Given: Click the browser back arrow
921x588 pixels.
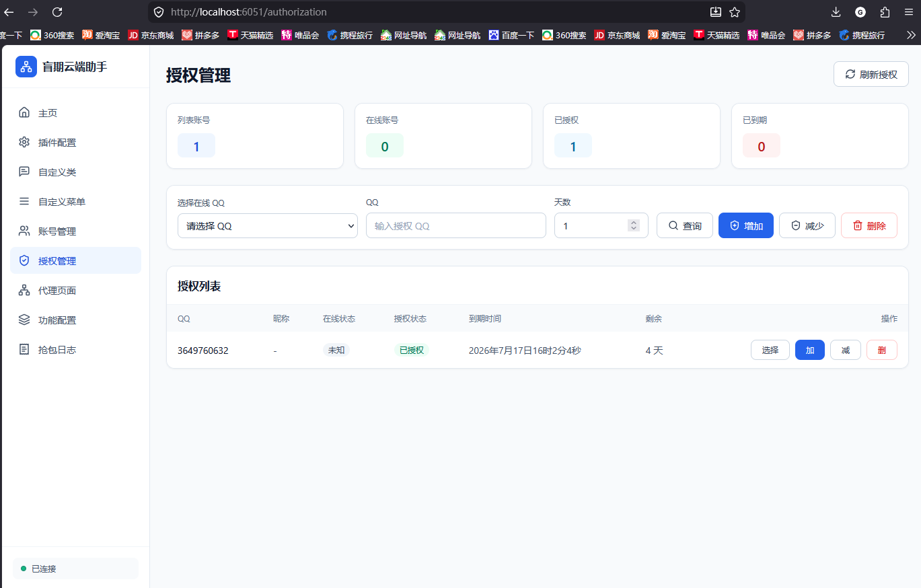Looking at the screenshot, I should click(x=9, y=12).
